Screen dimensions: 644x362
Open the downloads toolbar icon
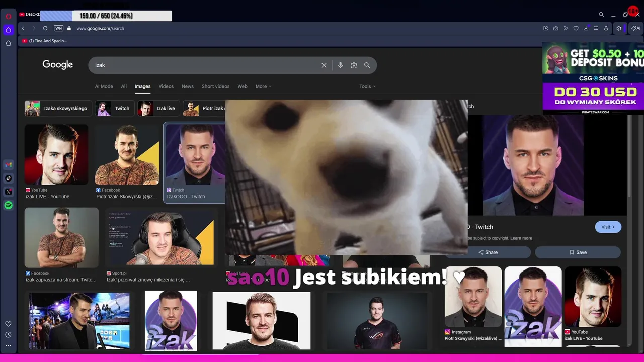tap(586, 28)
